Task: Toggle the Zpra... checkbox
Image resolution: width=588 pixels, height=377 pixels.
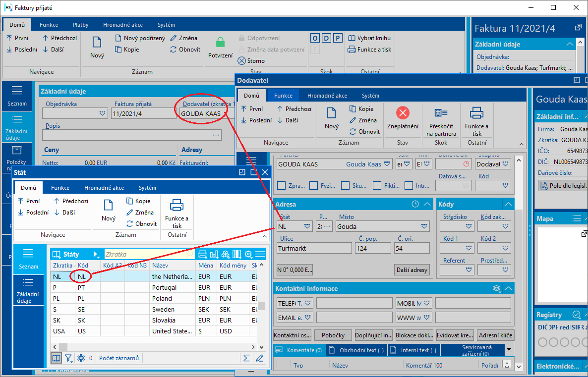Action: [282, 186]
